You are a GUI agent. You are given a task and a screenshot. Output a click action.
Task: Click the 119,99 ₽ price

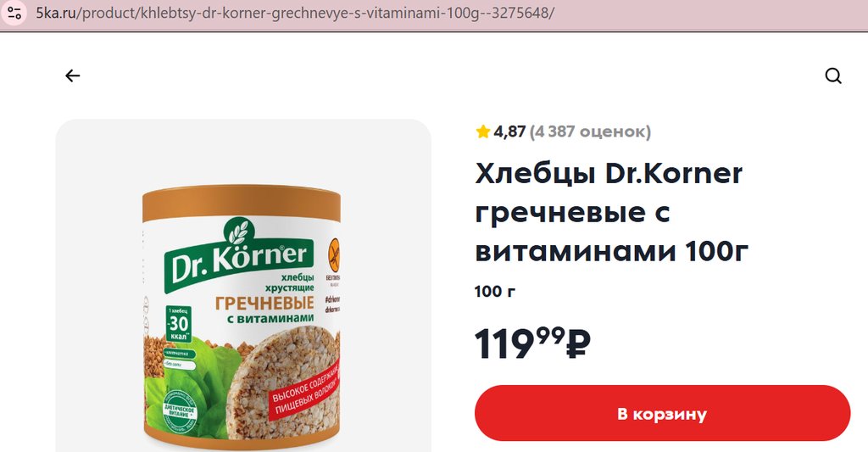[x=532, y=343]
